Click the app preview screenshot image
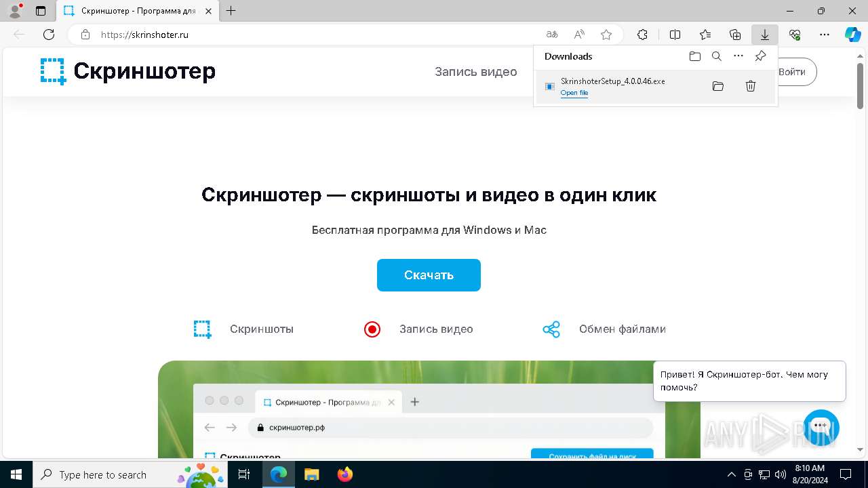 429,409
